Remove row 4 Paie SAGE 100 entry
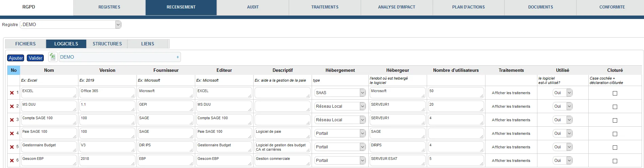The height and width of the screenshot is (168, 644). 12,133
